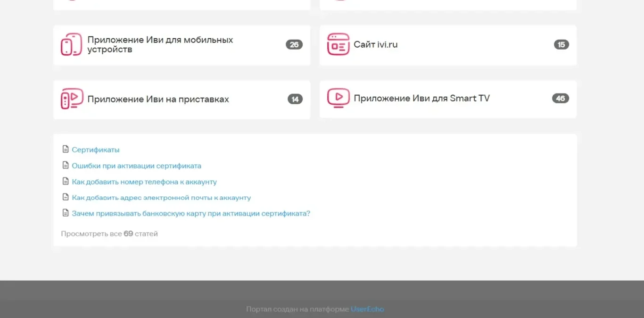Open Как добавить адрес электронной почты article
The width and height of the screenshot is (644, 318).
click(x=161, y=198)
